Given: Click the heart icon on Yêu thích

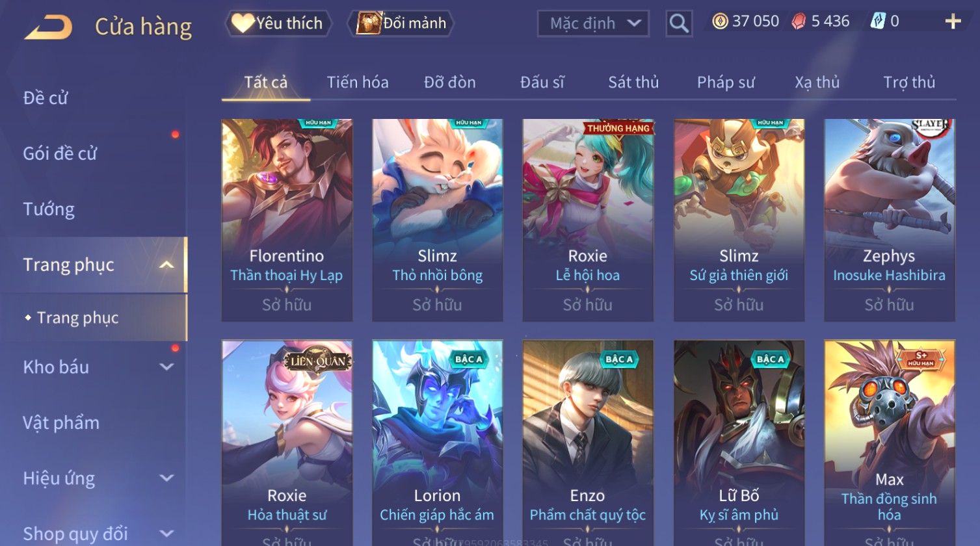Looking at the screenshot, I should pyautogui.click(x=243, y=23).
